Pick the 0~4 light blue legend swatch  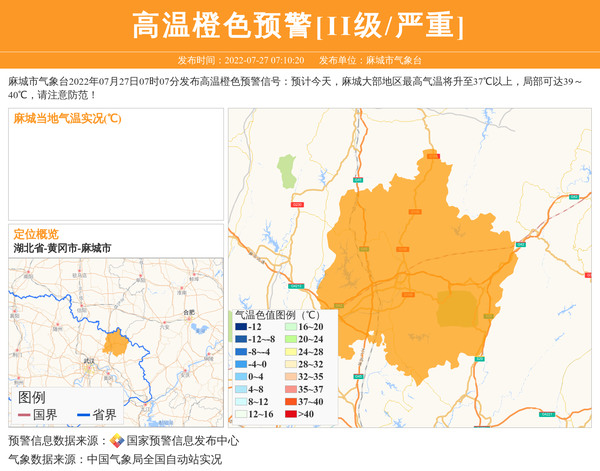pos(241,377)
